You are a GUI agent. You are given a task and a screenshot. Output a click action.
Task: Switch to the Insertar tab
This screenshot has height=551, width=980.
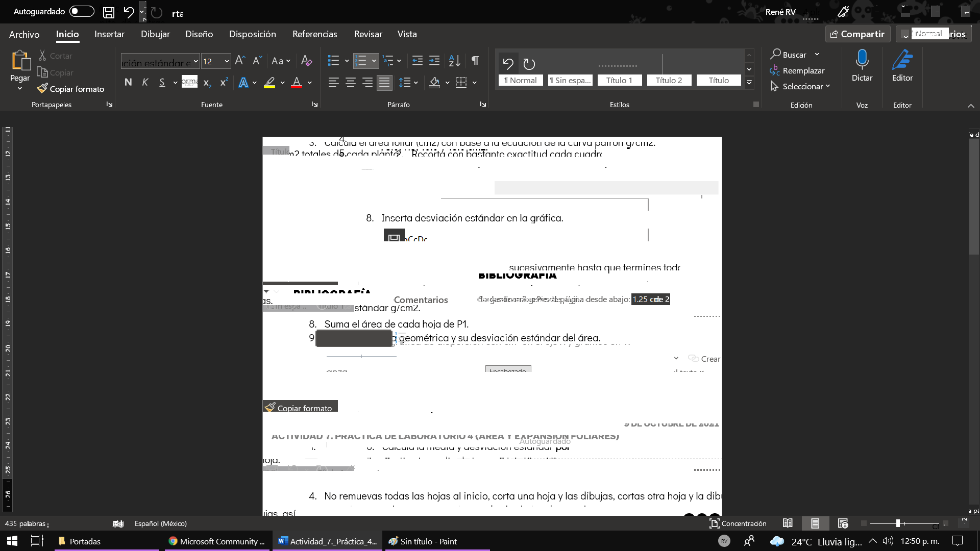pyautogui.click(x=109, y=34)
